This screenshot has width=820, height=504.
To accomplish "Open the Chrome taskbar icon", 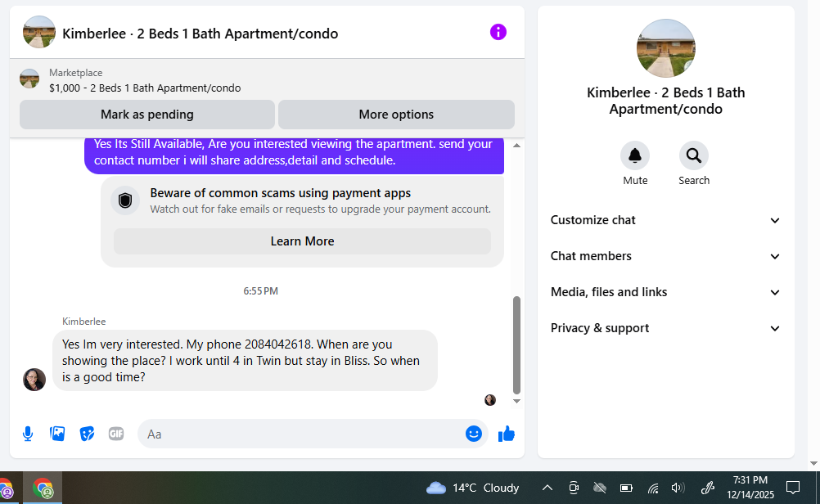I will [43, 488].
